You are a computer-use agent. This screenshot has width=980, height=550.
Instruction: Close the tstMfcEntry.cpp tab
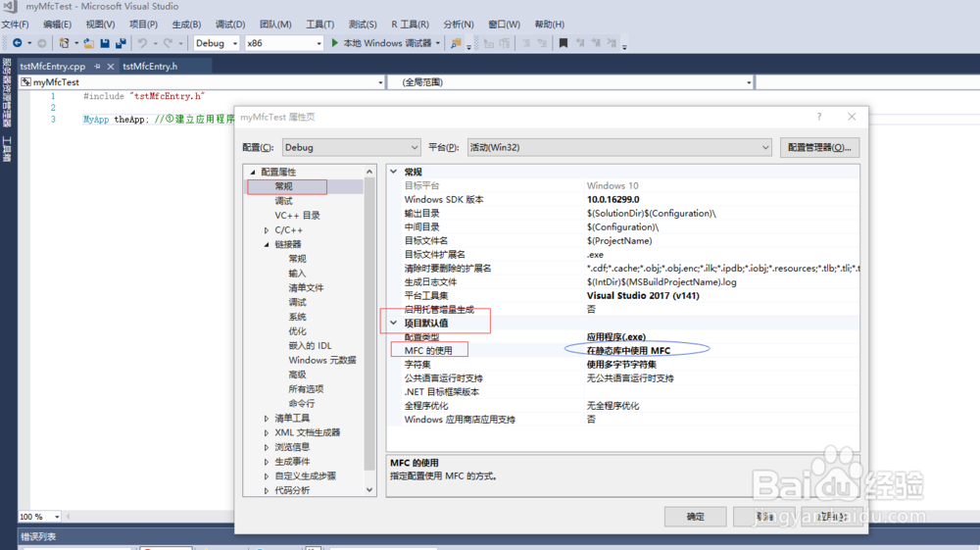(111, 67)
